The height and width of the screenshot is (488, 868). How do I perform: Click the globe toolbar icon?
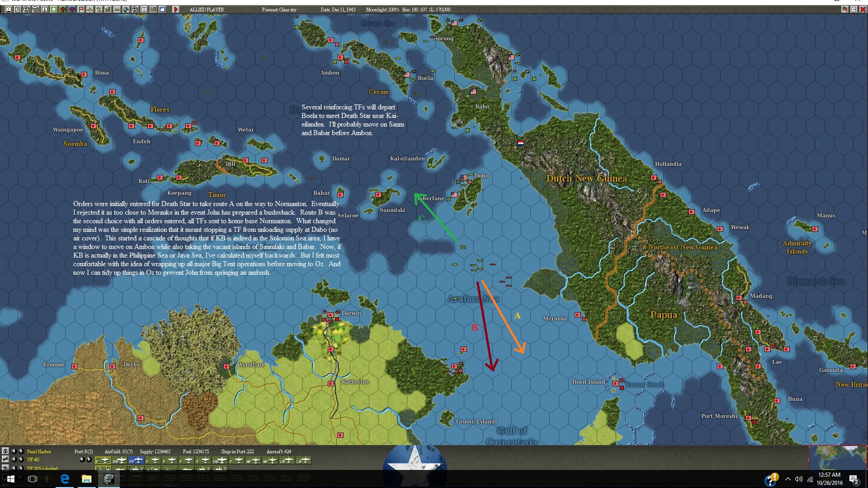[126, 9]
